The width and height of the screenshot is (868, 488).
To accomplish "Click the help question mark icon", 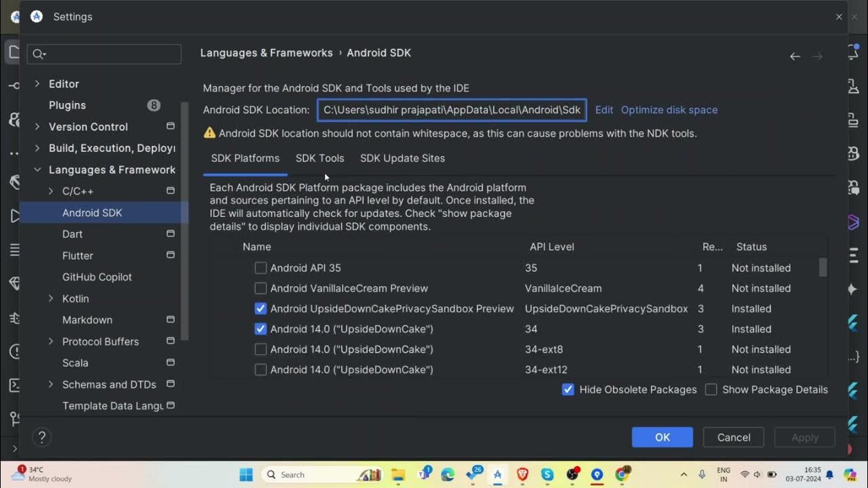I will click(x=42, y=437).
